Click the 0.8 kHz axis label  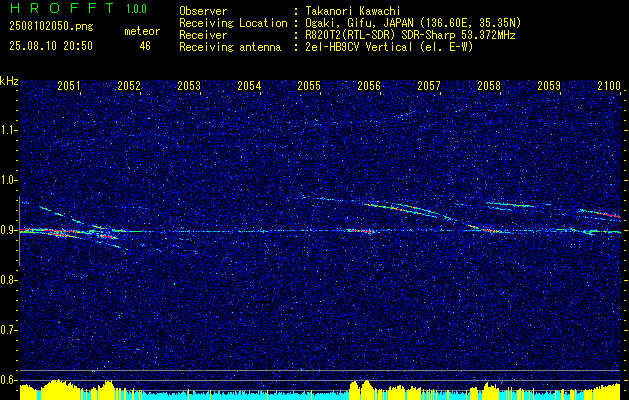tap(8, 280)
